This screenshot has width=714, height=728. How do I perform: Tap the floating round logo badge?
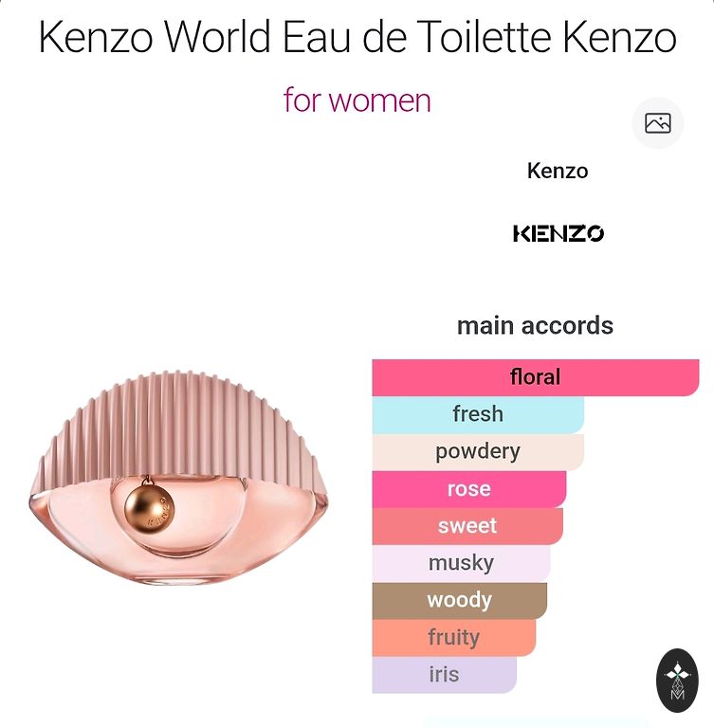click(x=677, y=681)
